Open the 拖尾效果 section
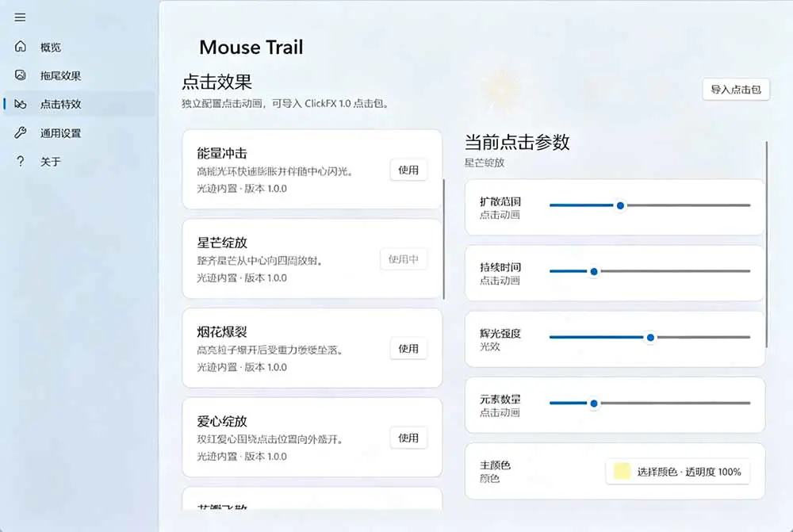This screenshot has width=793, height=532. pos(79,76)
